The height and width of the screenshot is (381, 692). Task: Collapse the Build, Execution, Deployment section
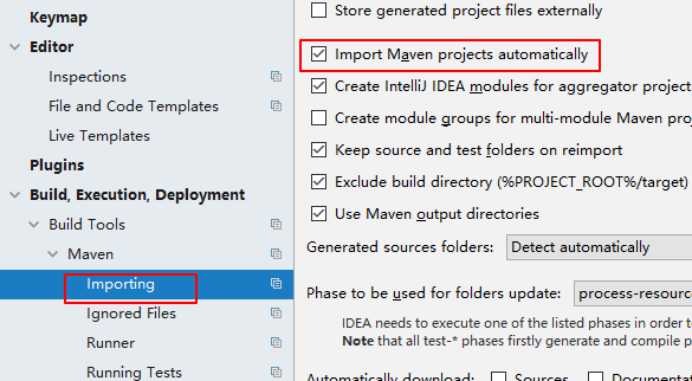[15, 195]
